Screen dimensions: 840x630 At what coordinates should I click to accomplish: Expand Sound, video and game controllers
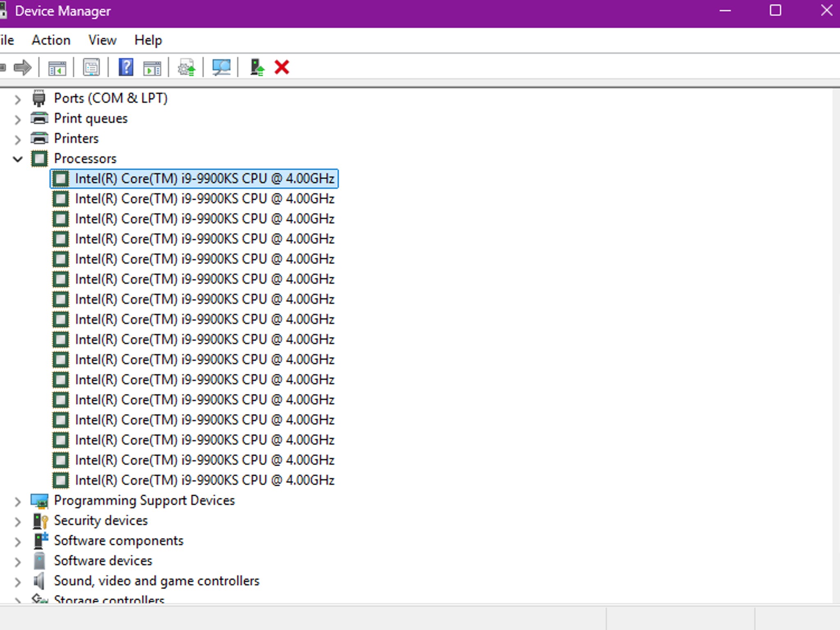(x=18, y=582)
